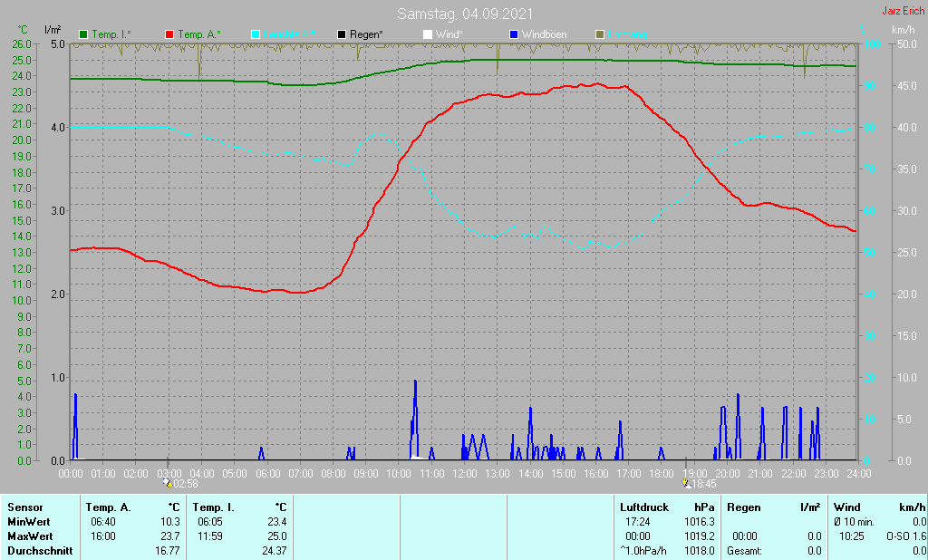Click the Temp. A. average 16.77
The image size is (928, 560).
(x=168, y=551)
